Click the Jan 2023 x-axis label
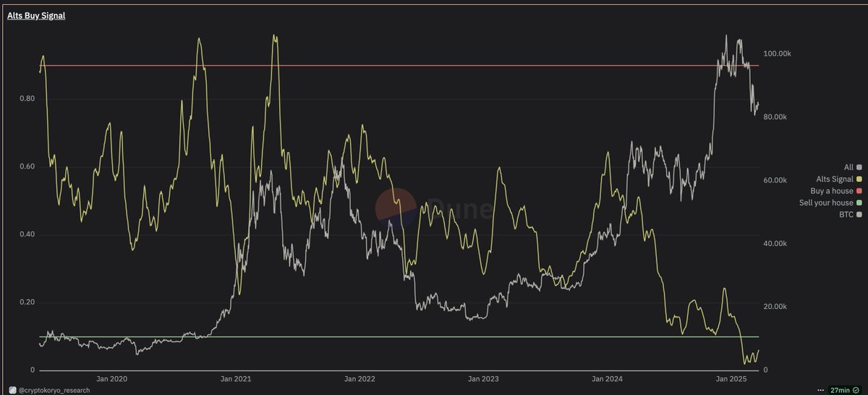 tap(483, 378)
